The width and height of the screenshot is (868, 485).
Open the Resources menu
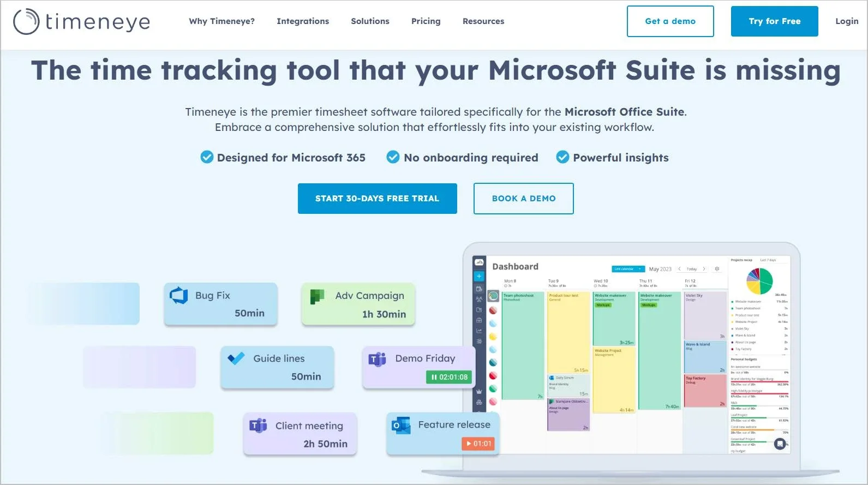483,21
